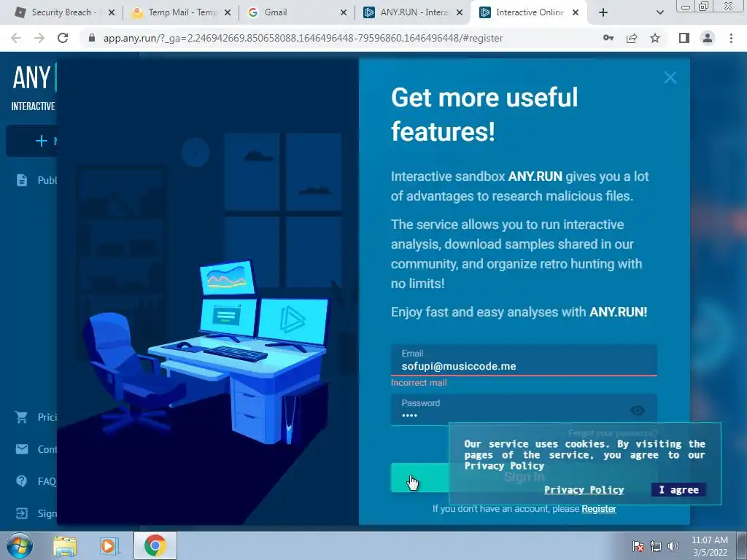
Task: Open the tab search dropdown arrow
Action: click(659, 12)
